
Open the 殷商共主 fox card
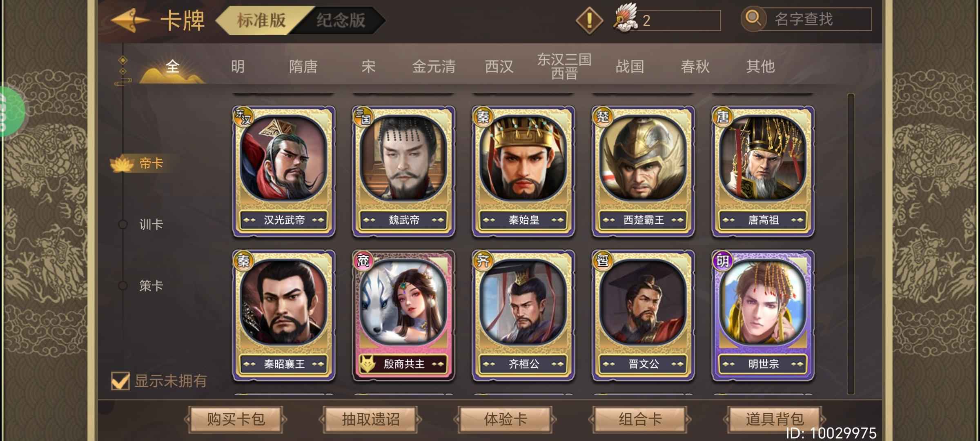click(403, 315)
